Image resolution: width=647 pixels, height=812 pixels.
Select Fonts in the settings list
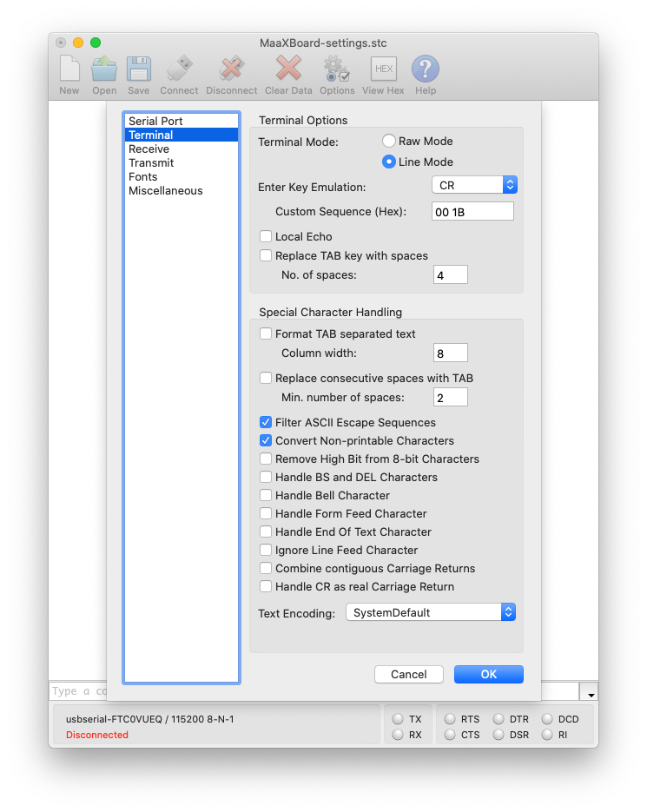pyautogui.click(x=182, y=176)
